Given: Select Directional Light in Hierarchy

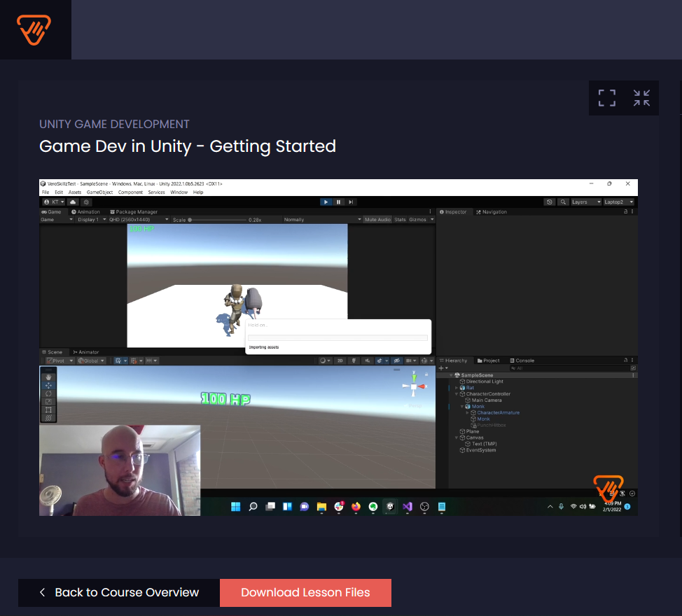Looking at the screenshot, I should pos(485,381).
